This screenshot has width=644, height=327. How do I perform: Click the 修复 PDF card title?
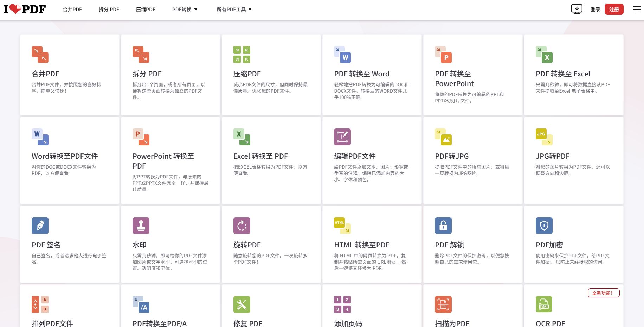pos(248,323)
